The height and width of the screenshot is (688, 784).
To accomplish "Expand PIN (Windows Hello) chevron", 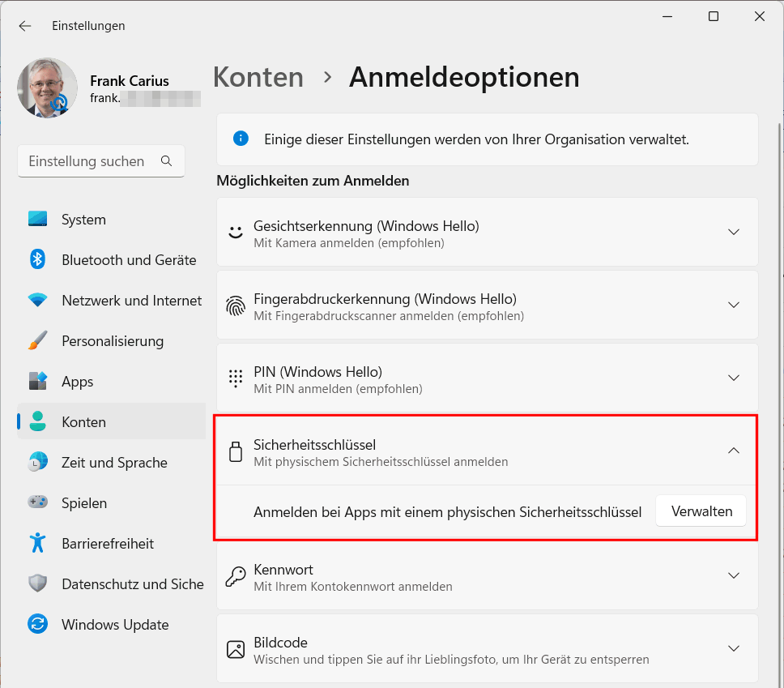I will 734,378.
